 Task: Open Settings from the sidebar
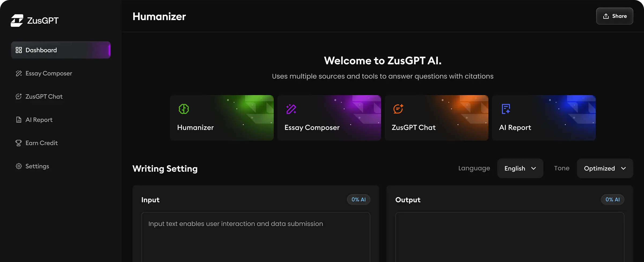37,166
